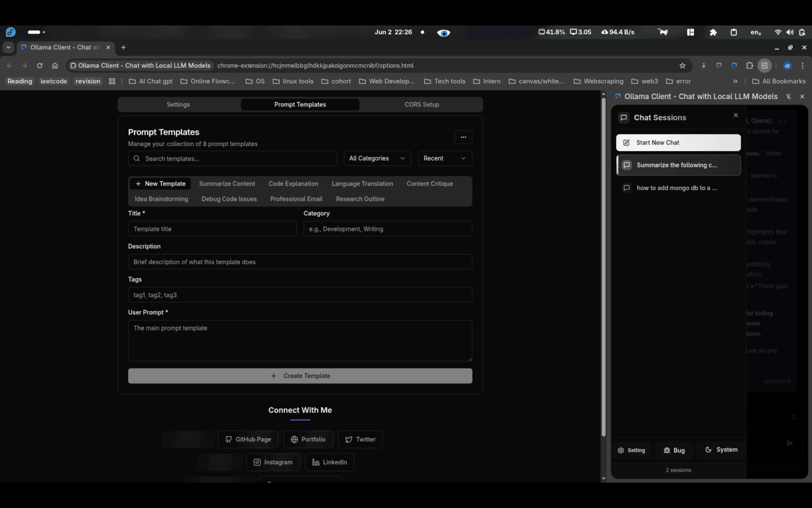Click the Fedora logo in top bar
The width and height of the screenshot is (812, 508).
10,32
